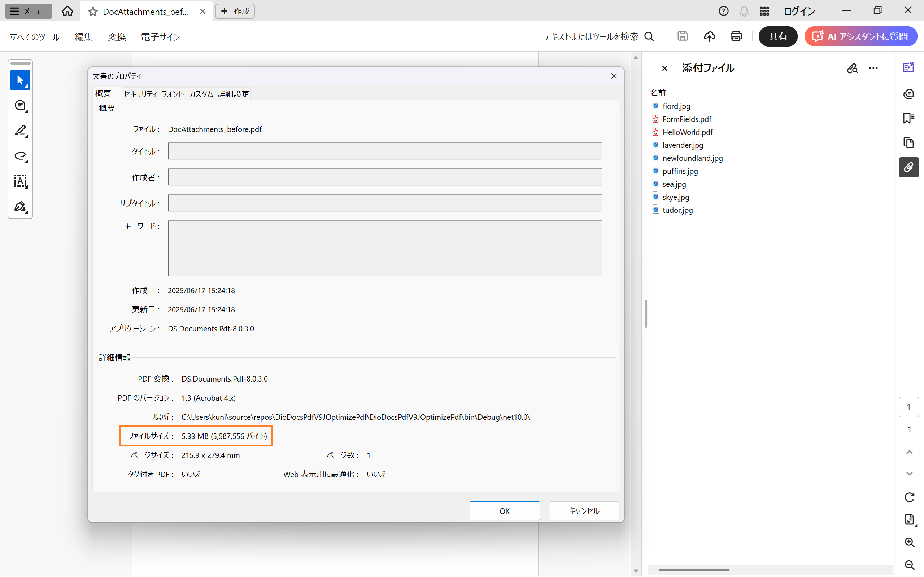This screenshot has width=924, height=577.
Task: Click the OK button
Action: [x=504, y=511]
